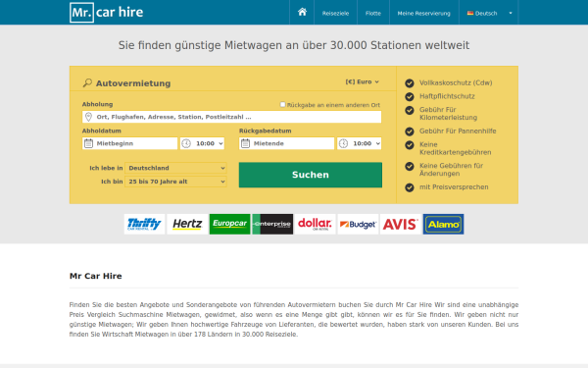Enable Rückgabe an einem anderen Ort checkbox
The width and height of the screenshot is (588, 368).
[283, 104]
